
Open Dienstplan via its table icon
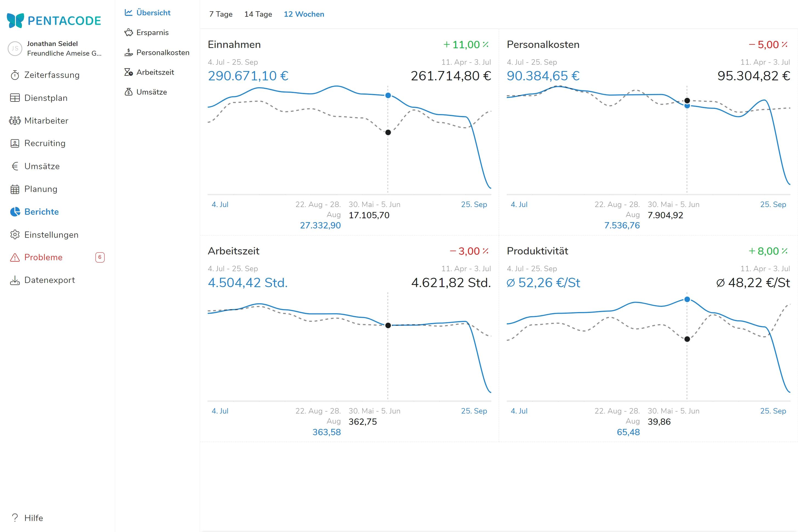(15, 98)
